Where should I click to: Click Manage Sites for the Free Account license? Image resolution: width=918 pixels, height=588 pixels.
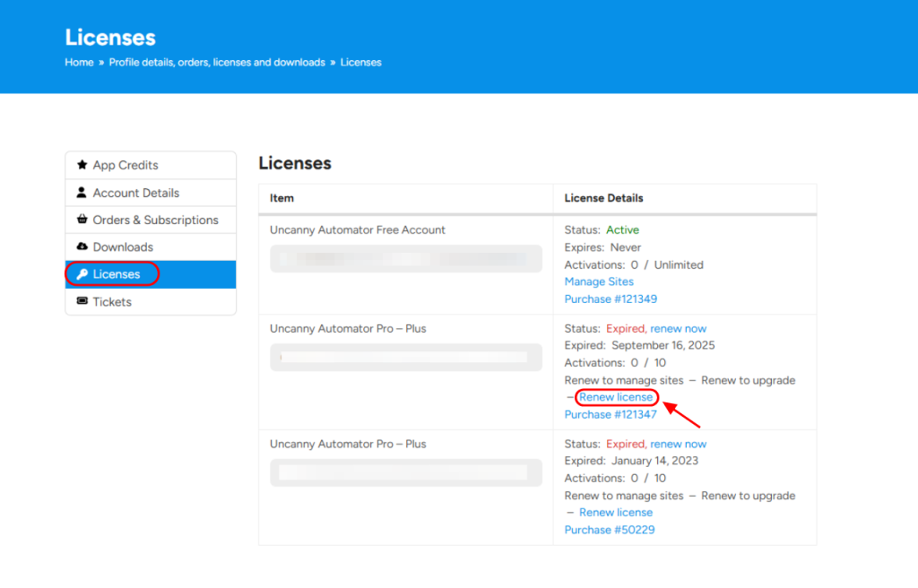(599, 281)
